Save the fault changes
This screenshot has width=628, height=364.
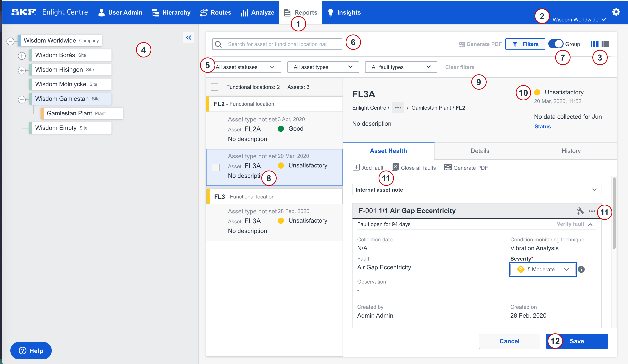click(x=577, y=341)
